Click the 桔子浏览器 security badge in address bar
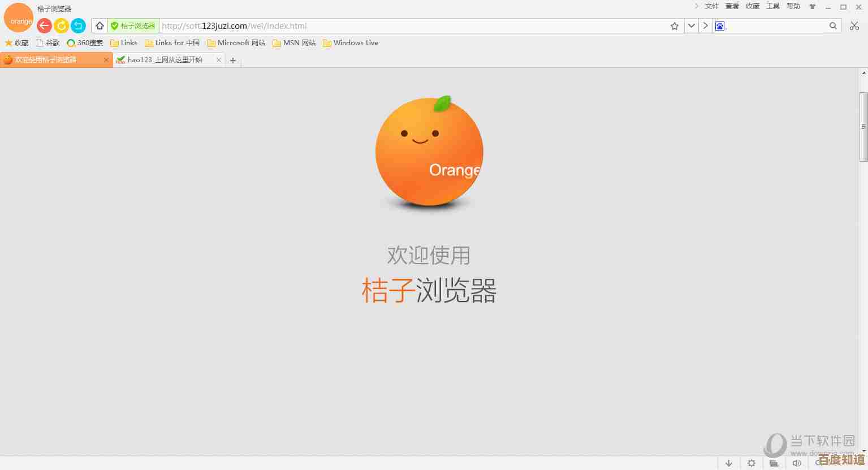 click(132, 25)
